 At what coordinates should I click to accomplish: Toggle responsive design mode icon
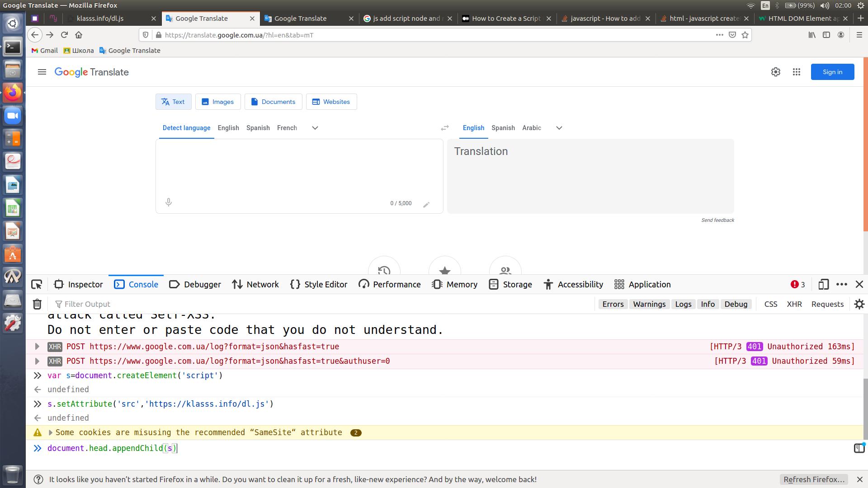[x=823, y=284]
